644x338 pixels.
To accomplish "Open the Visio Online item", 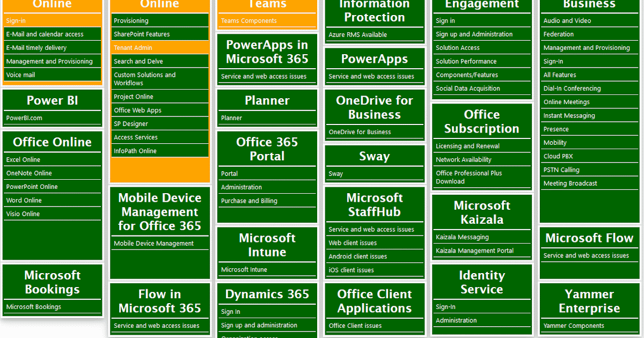I will [53, 214].
